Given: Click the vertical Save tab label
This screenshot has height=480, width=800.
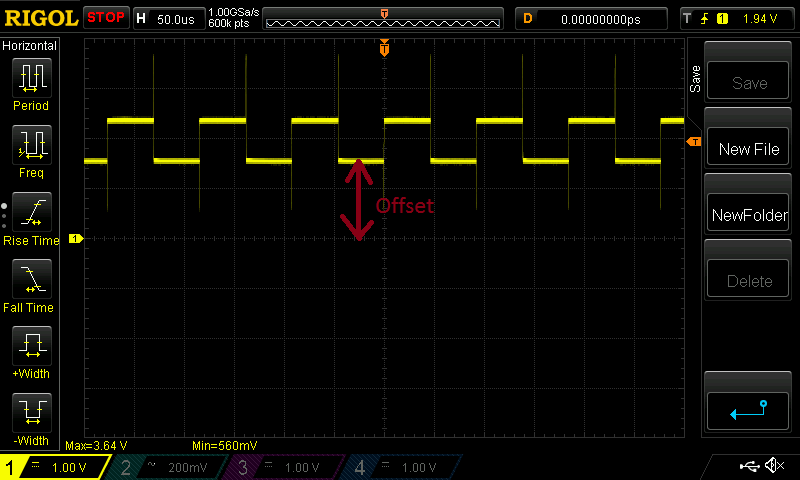Looking at the screenshot, I should coord(695,79).
